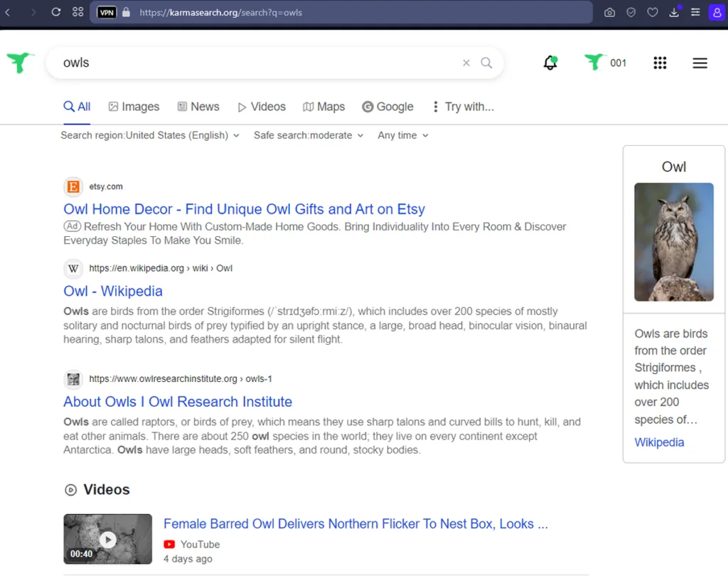Search with the Google tab
Viewport: 728px width, 581px height.
point(387,107)
